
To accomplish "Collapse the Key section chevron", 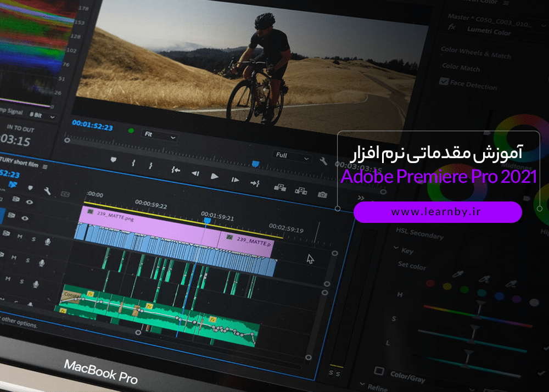I will click(396, 248).
